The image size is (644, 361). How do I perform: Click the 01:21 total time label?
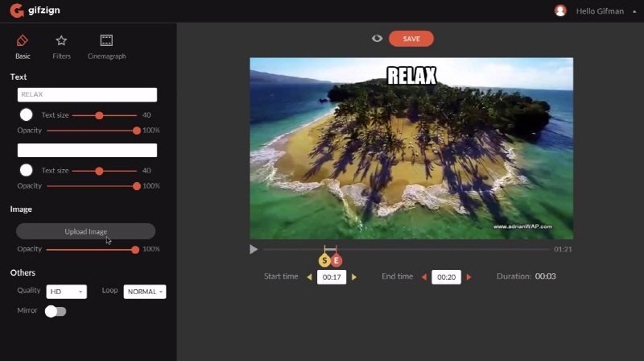[x=563, y=249]
